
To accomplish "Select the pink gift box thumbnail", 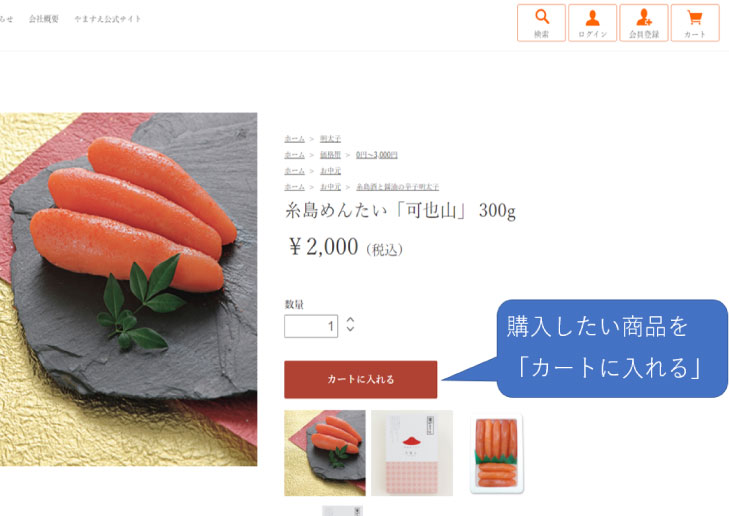I will point(412,453).
